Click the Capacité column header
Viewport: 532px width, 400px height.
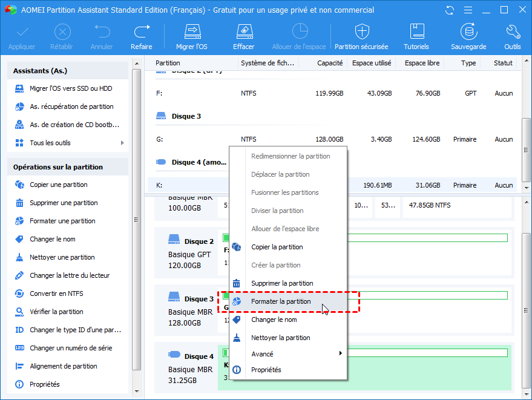pos(330,63)
